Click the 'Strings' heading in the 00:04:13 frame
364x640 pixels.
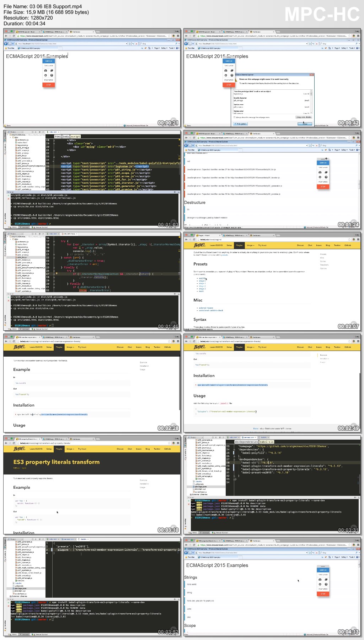191,577
